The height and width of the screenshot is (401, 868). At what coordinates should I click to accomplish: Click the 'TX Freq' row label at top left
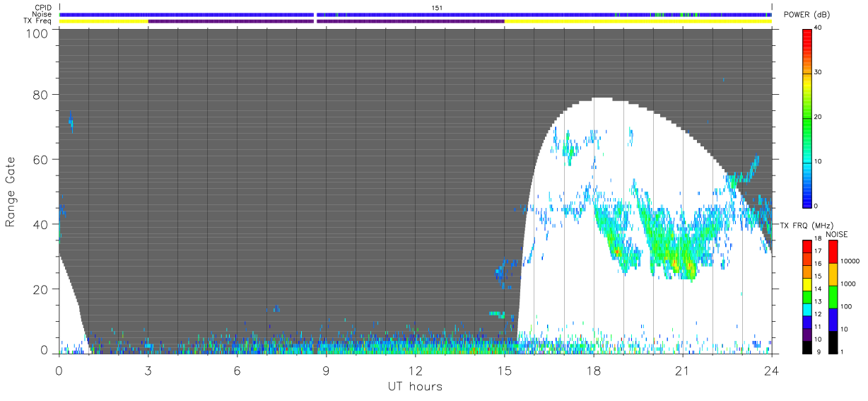click(38, 21)
